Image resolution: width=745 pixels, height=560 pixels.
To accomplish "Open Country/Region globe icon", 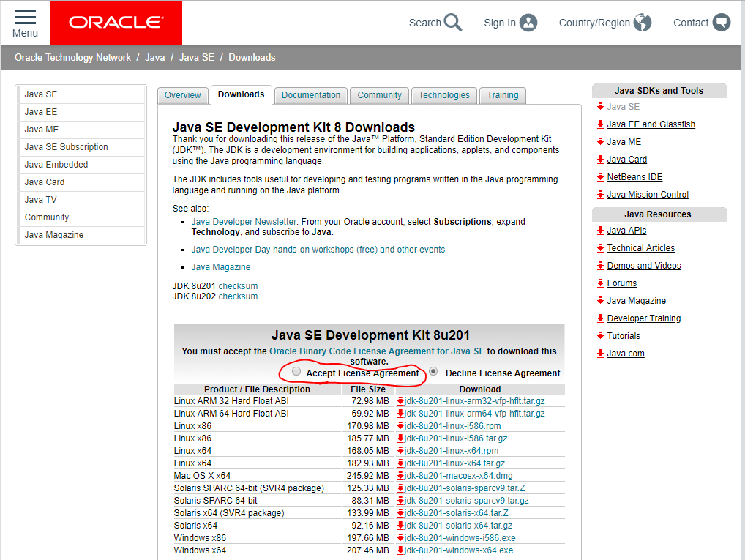I will click(643, 23).
